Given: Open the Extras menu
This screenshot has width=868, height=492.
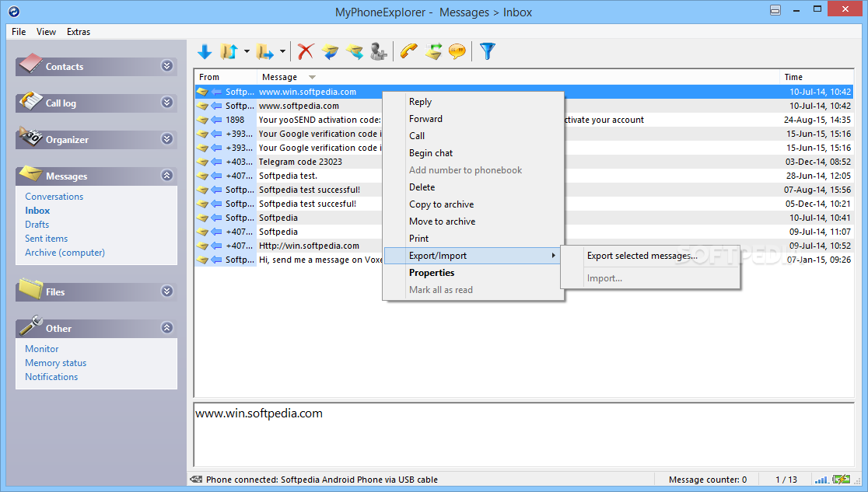Looking at the screenshot, I should click(79, 32).
